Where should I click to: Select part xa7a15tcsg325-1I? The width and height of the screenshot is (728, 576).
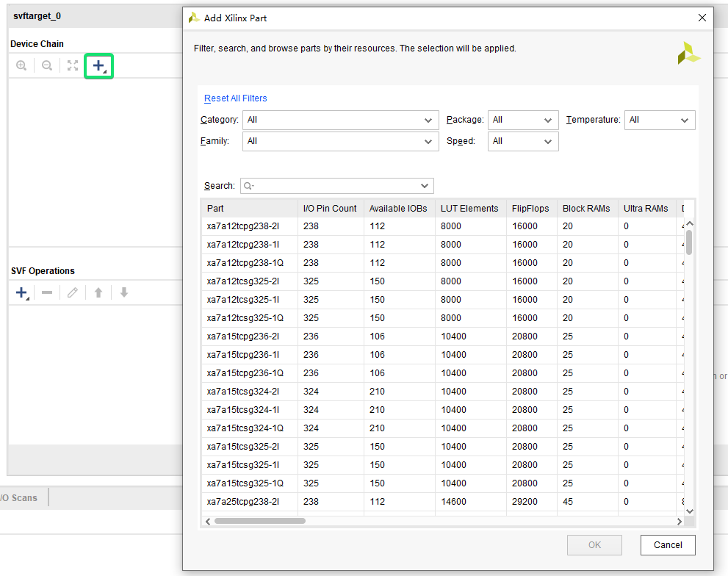tap(442, 465)
